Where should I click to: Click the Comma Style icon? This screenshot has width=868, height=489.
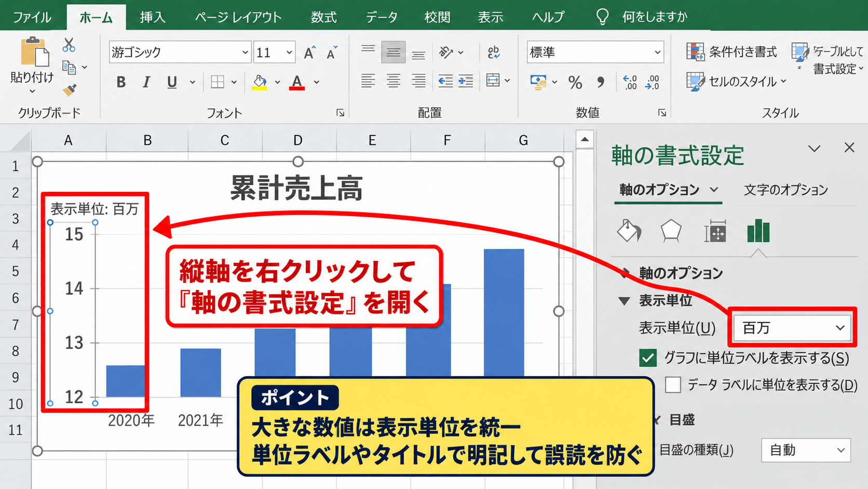(x=601, y=82)
